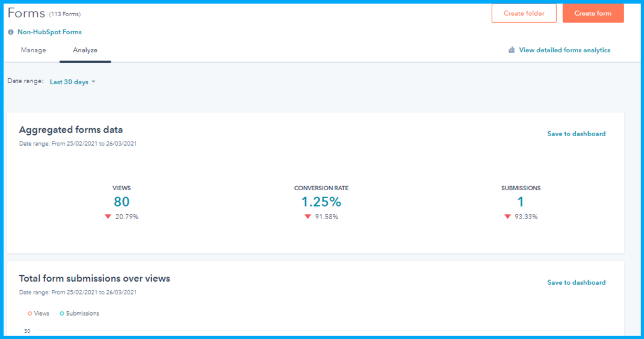Click the Forms page title
This screenshot has width=644, height=339.
coord(26,13)
